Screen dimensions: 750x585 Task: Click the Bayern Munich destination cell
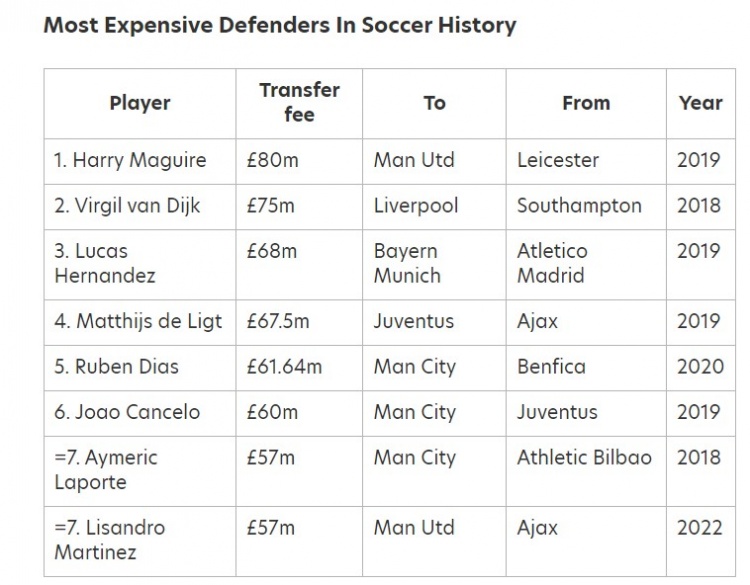[x=406, y=262]
